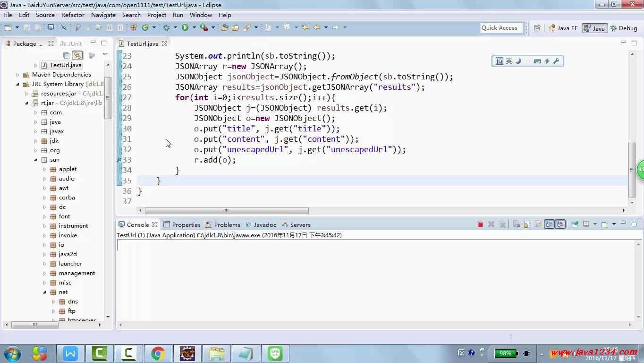
Task: Open the Java EE IDE taskbar icon
Action: point(187,354)
